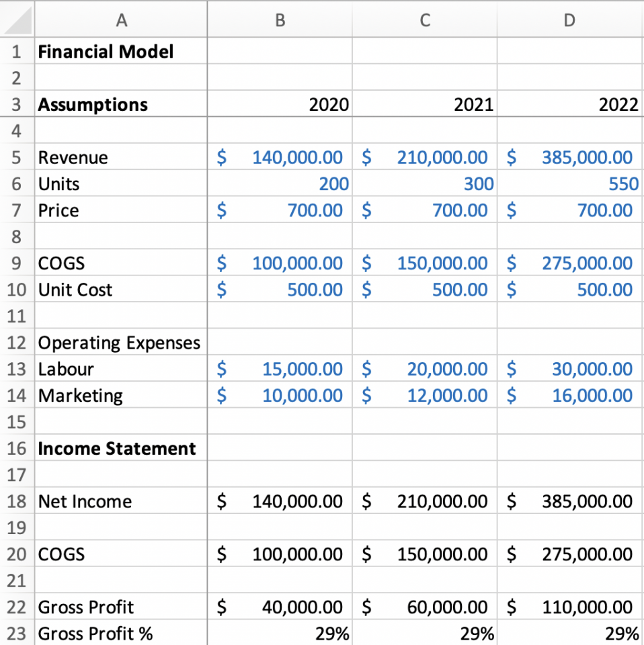Select the 2020 Price cell 700.00
The image size is (644, 645).
[280, 211]
